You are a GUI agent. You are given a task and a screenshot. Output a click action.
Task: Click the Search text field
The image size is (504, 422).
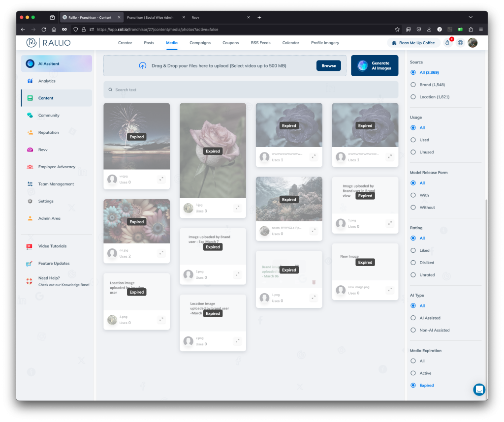pos(251,90)
